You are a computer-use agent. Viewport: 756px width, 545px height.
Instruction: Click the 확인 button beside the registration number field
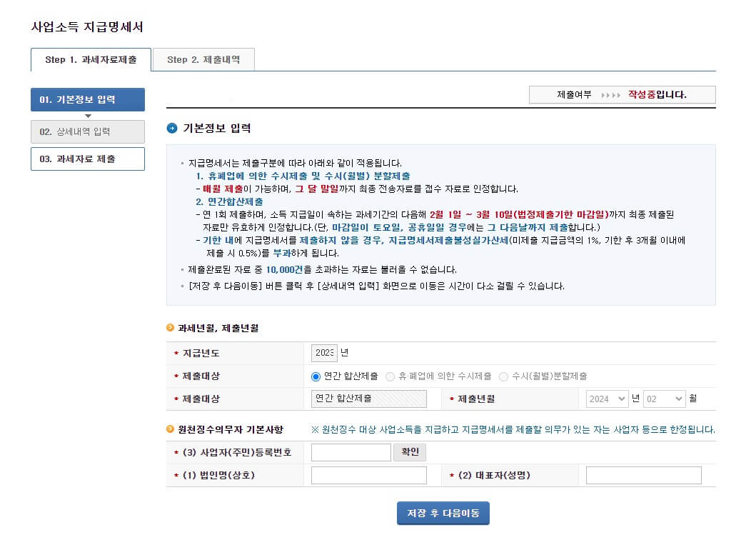pyautogui.click(x=409, y=451)
